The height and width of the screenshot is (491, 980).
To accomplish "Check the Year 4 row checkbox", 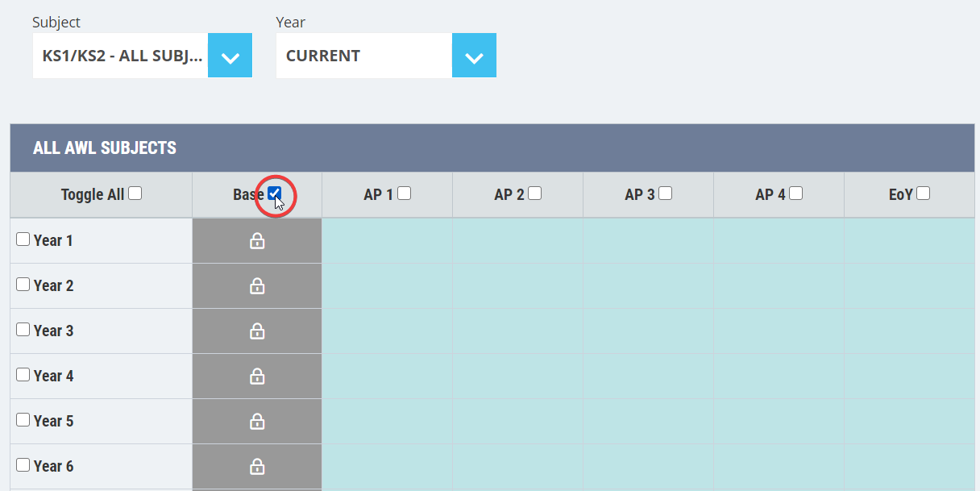I will pos(23,375).
